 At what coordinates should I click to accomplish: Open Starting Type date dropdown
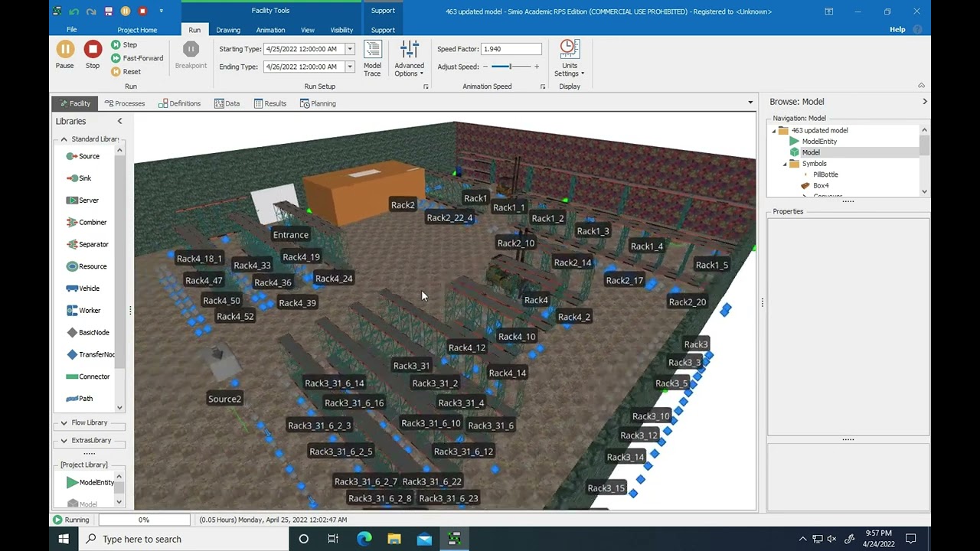tap(350, 49)
